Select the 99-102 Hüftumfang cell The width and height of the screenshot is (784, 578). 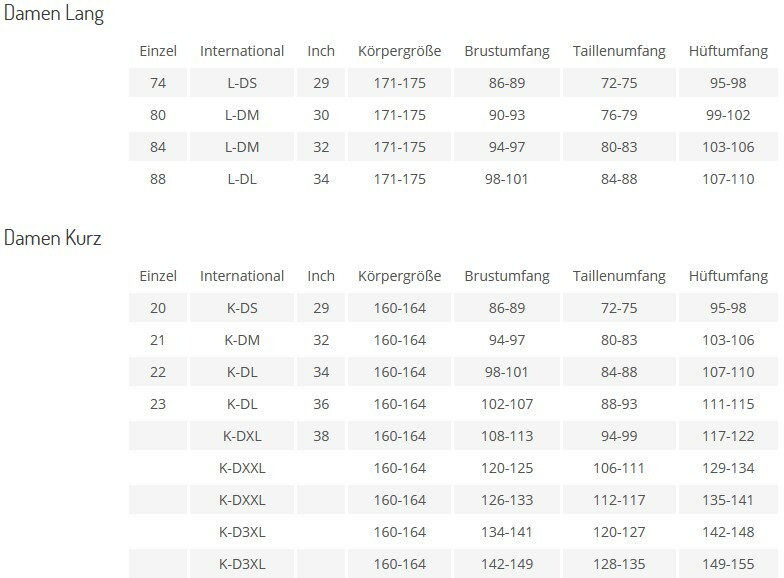(727, 115)
